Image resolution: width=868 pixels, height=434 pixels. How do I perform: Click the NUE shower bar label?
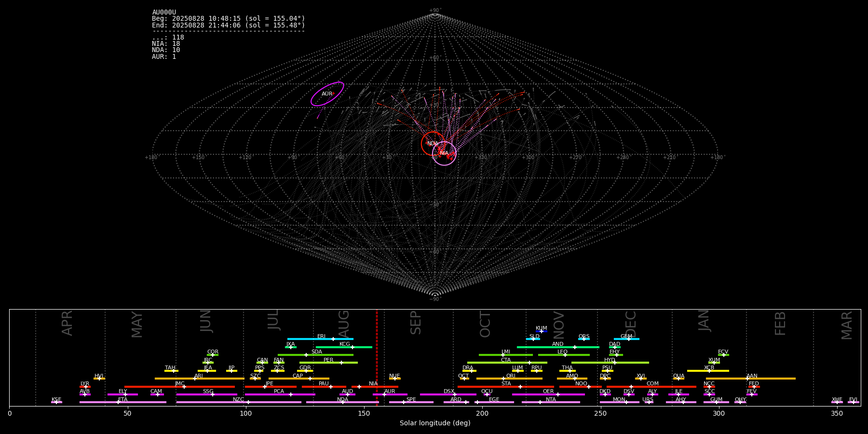[394, 376]
